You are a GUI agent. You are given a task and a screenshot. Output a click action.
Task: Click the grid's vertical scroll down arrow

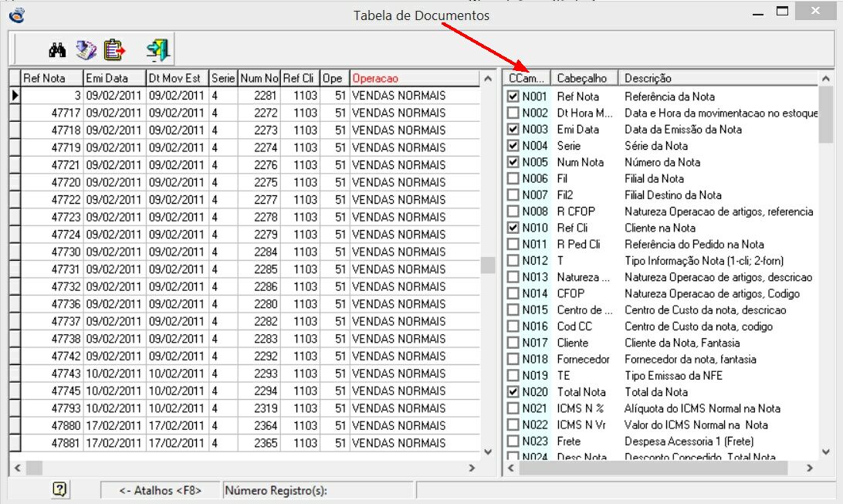(488, 452)
